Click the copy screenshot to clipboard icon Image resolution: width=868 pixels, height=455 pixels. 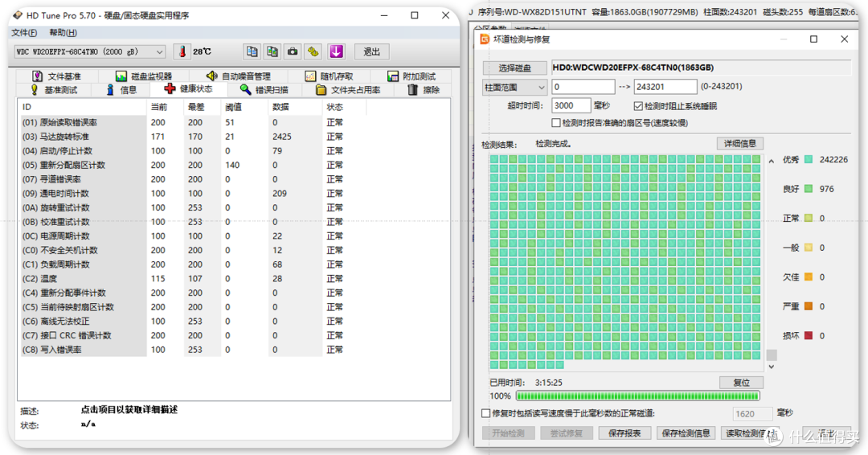272,51
